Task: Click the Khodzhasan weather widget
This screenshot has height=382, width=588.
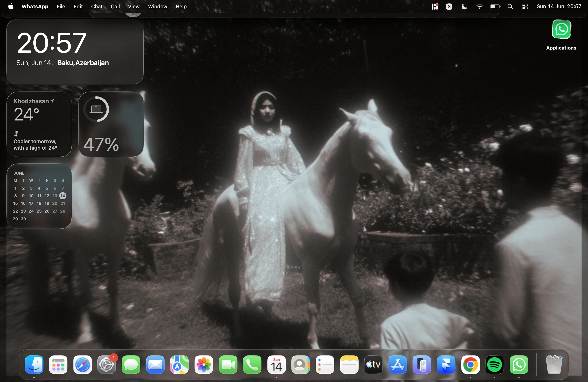Action: (39, 124)
